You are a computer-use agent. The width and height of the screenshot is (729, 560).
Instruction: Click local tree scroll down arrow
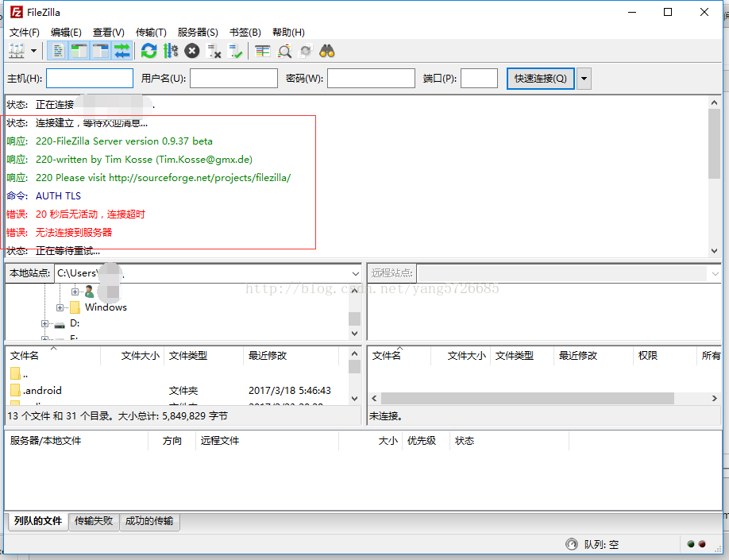[x=355, y=333]
